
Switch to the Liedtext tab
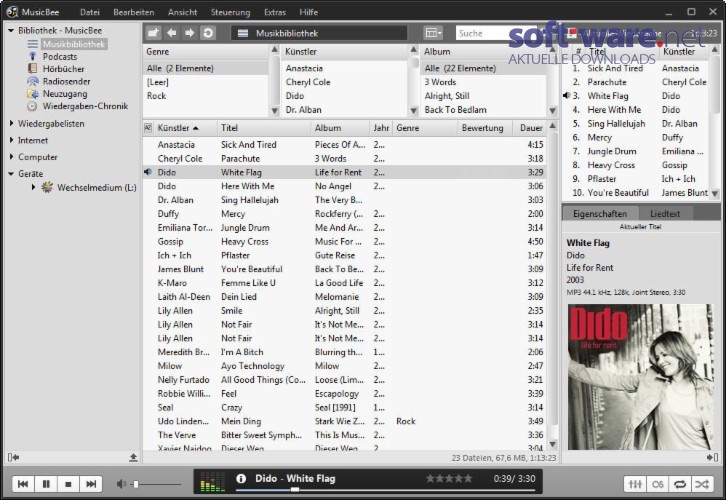click(665, 213)
